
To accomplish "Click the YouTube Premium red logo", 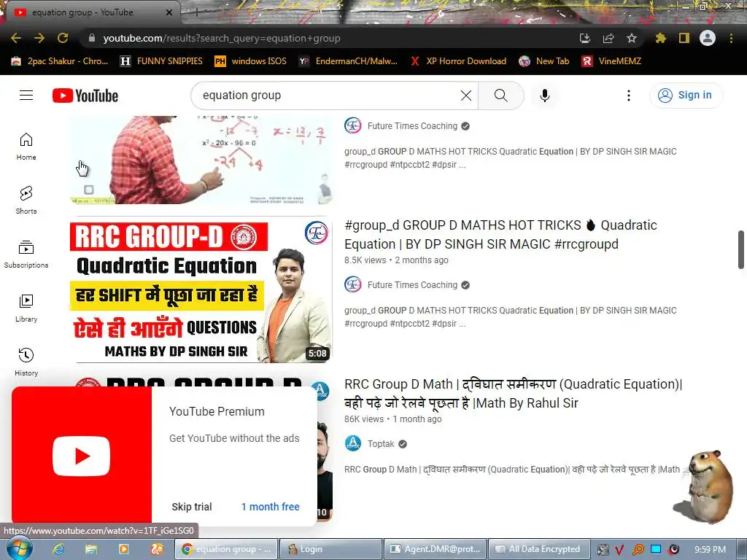I will (x=82, y=456).
